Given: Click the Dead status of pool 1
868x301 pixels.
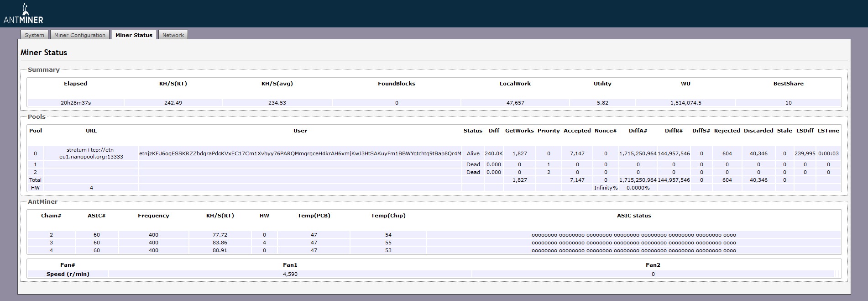Looking at the screenshot, I should [x=473, y=164].
